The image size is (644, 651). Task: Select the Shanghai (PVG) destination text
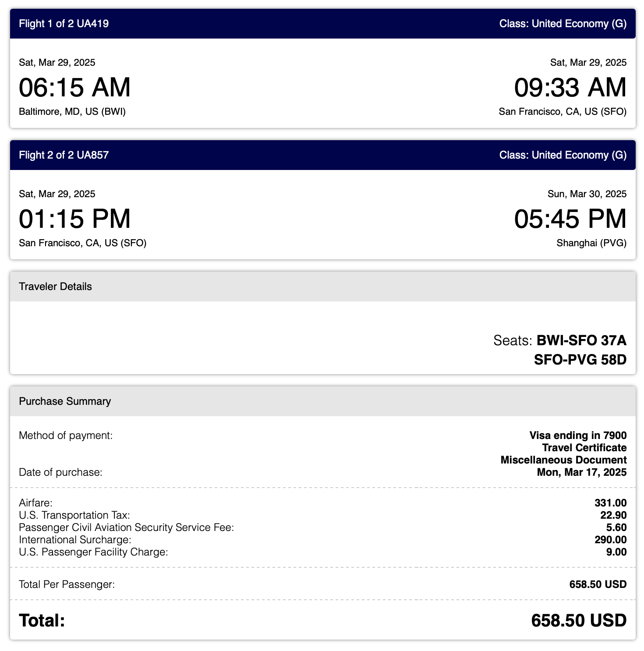coord(591,243)
